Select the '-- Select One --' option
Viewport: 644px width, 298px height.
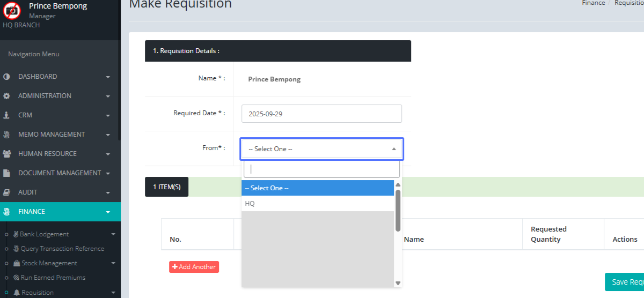(x=317, y=188)
